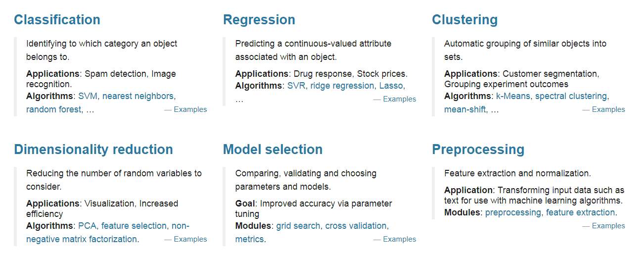Open the Regression heading link
Image resolution: width=644 pixels, height=257 pixels.
point(259,20)
